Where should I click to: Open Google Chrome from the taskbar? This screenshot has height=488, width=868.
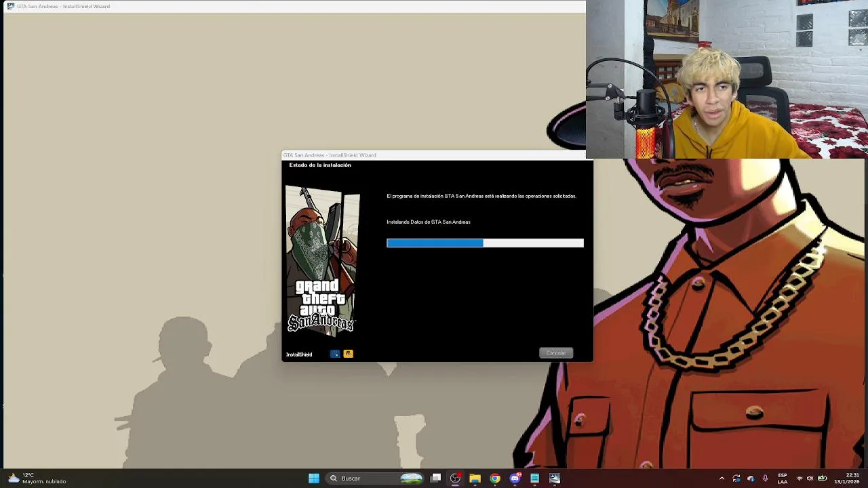tap(495, 479)
